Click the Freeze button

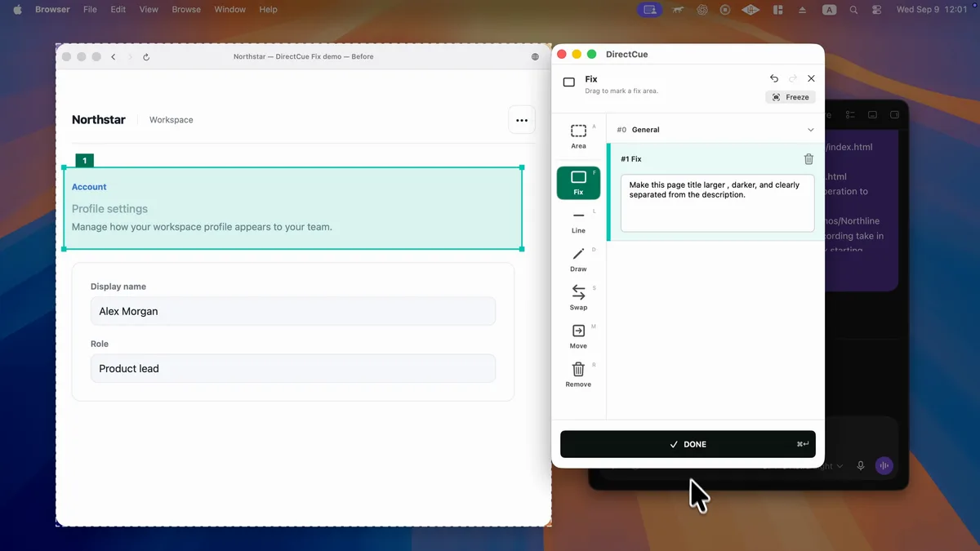click(791, 97)
